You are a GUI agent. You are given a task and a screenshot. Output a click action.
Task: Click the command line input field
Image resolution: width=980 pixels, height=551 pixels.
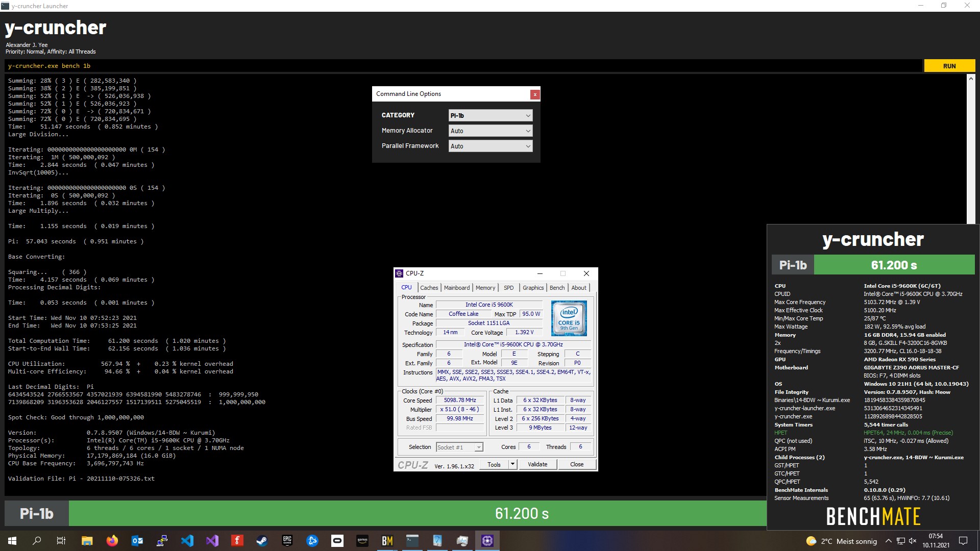tap(463, 66)
